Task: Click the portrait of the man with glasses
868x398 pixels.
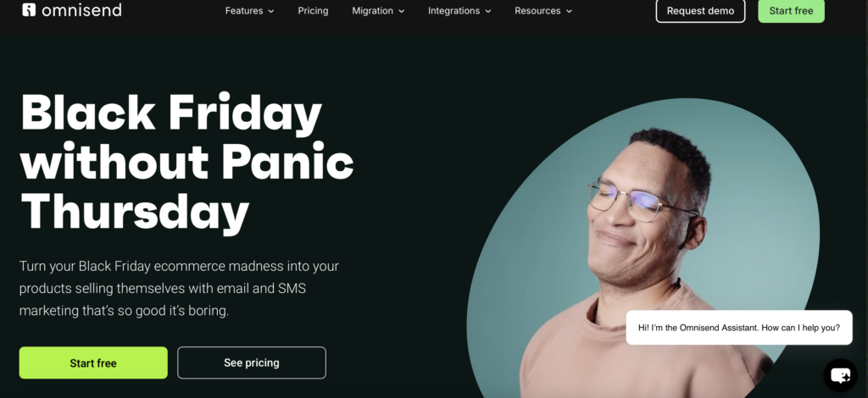Action: click(643, 249)
